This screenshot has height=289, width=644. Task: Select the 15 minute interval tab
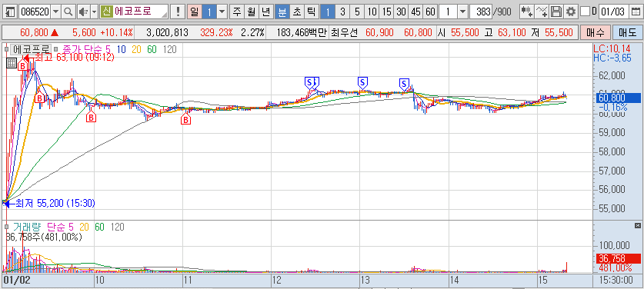pyautogui.click(x=386, y=12)
